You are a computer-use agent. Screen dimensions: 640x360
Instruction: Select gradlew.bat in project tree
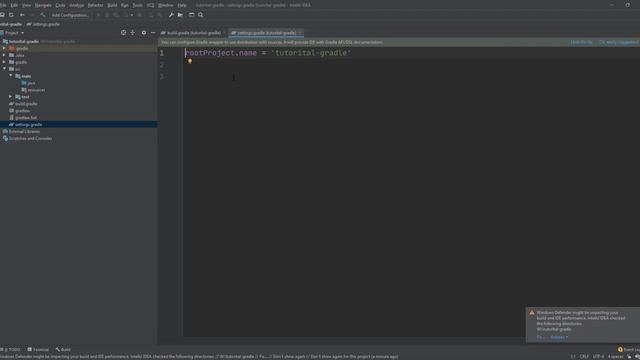tap(23, 118)
